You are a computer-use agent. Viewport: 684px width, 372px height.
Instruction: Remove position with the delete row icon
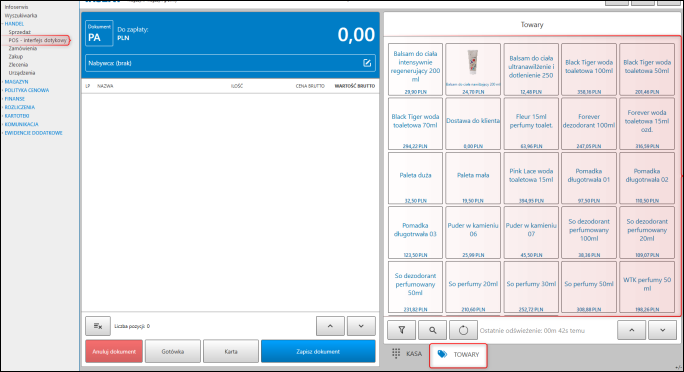pyautogui.click(x=98, y=326)
